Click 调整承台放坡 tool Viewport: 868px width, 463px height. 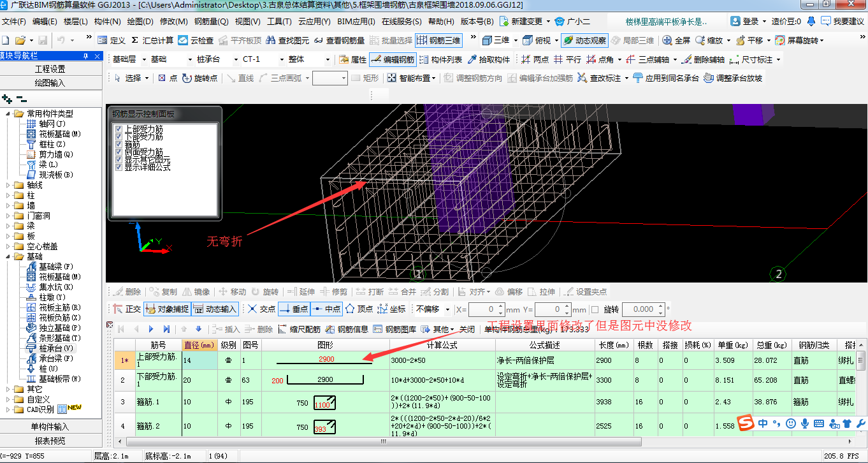(733, 78)
